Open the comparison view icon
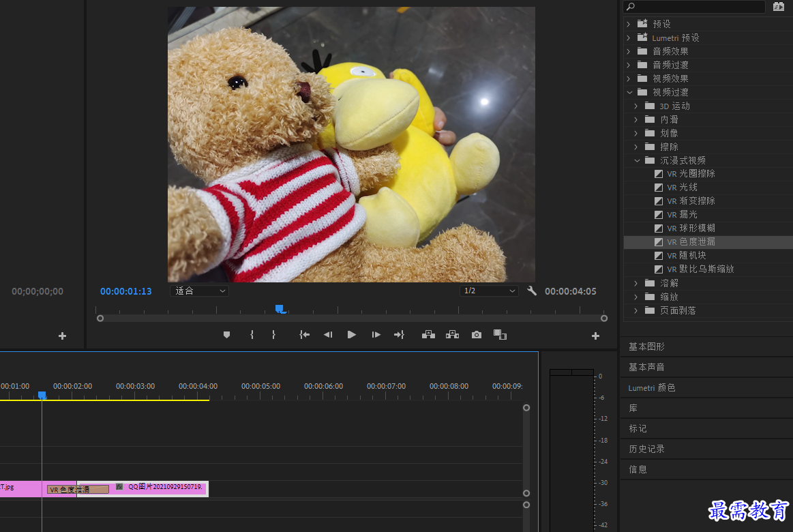Screen dimensions: 793x532 [500, 335]
